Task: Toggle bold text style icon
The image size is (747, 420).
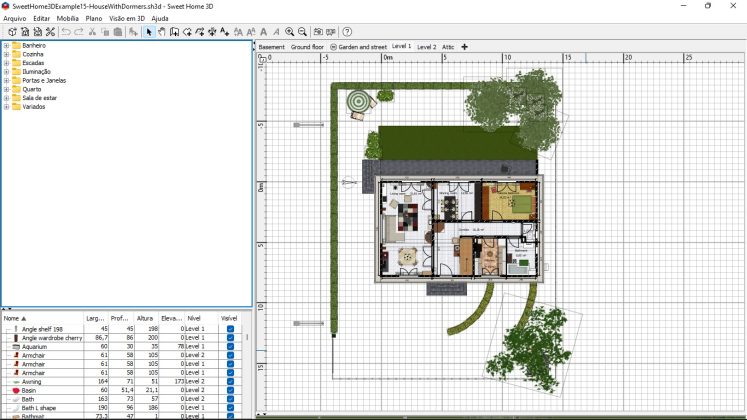Action: point(263,32)
